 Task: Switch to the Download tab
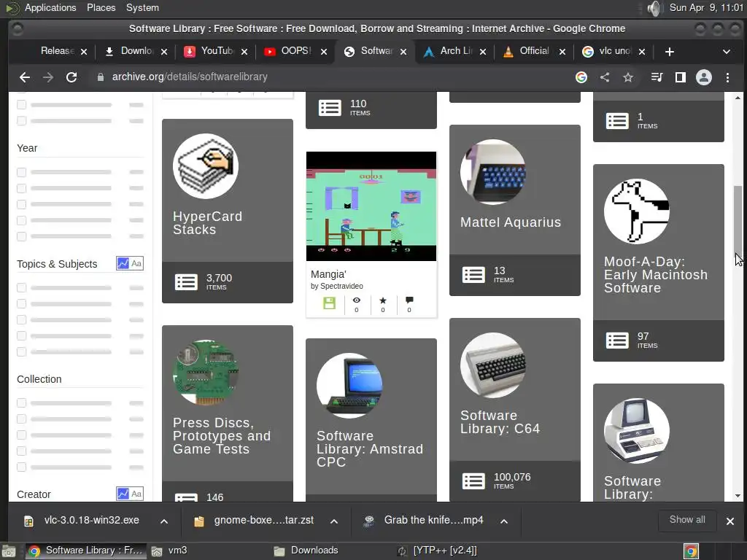tap(136, 51)
